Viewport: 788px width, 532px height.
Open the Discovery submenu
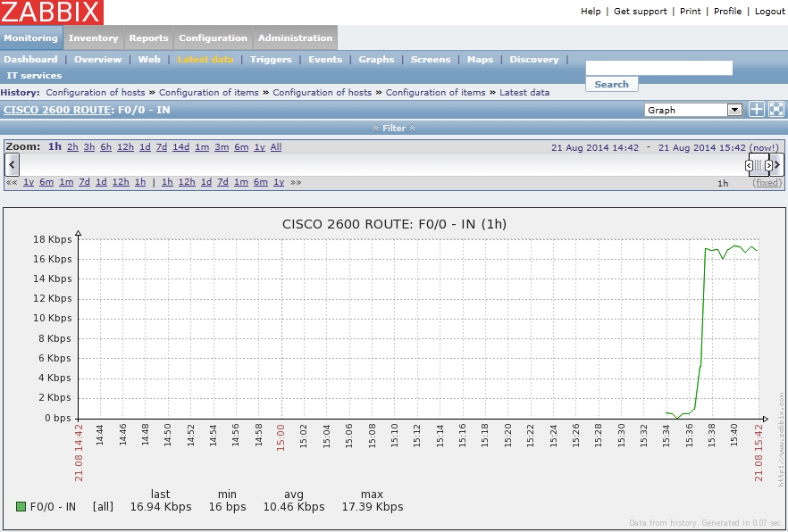click(534, 59)
